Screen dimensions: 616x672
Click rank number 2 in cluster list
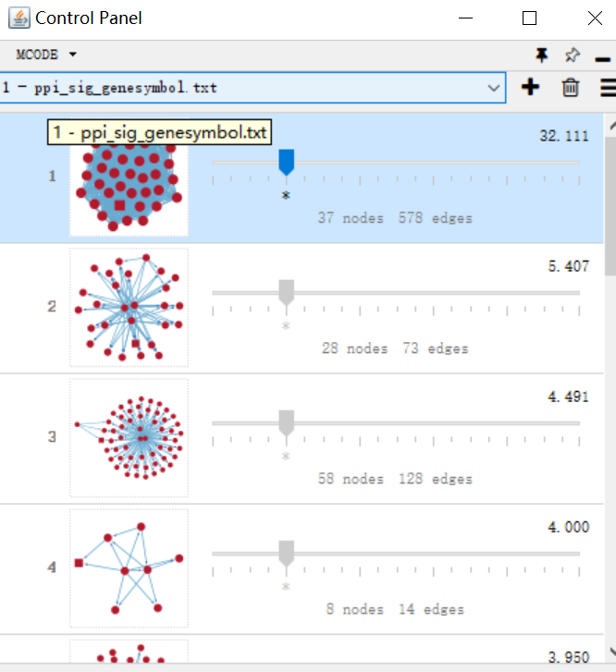click(52, 306)
